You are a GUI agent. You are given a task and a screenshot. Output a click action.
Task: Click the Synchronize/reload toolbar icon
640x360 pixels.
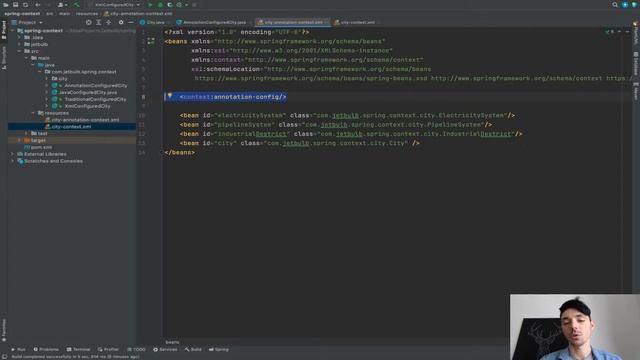click(25, 4)
